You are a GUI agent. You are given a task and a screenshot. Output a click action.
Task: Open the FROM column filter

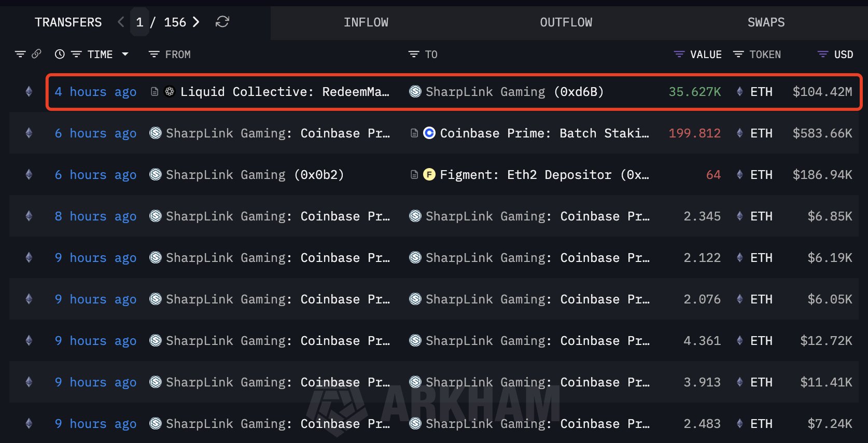coord(154,54)
